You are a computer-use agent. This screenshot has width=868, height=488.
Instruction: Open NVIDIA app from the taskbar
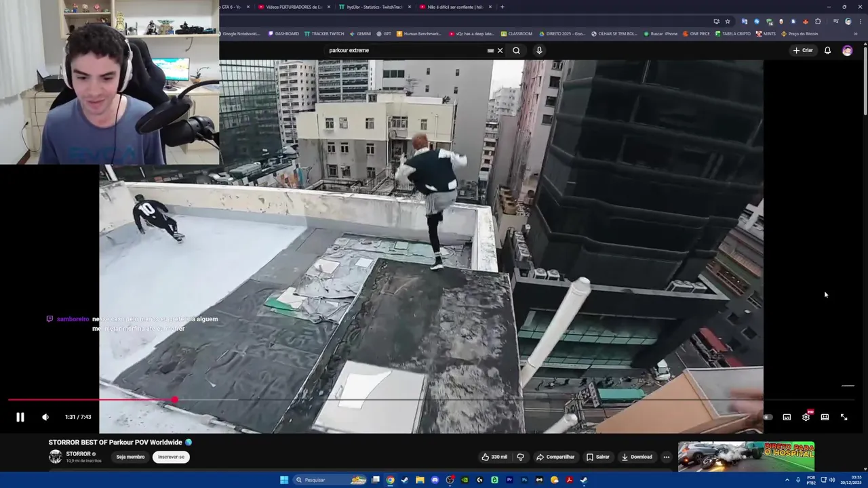pyautogui.click(x=465, y=480)
